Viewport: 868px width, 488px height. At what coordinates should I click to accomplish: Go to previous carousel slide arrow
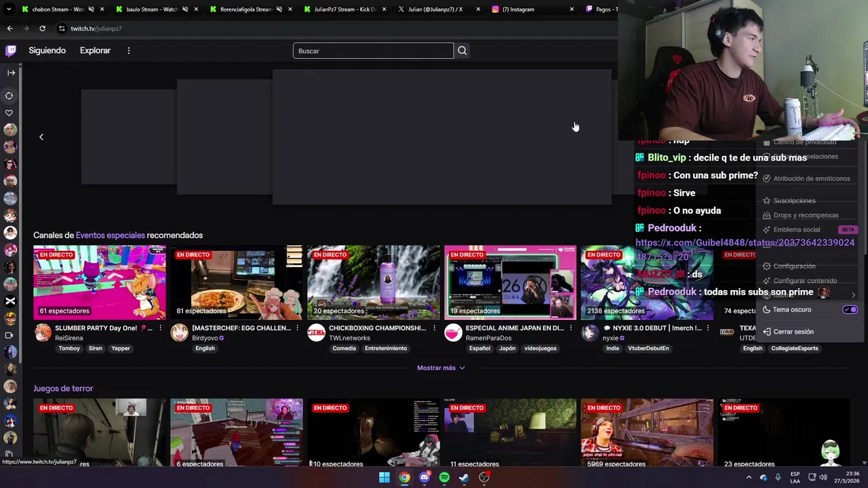pyautogui.click(x=41, y=137)
